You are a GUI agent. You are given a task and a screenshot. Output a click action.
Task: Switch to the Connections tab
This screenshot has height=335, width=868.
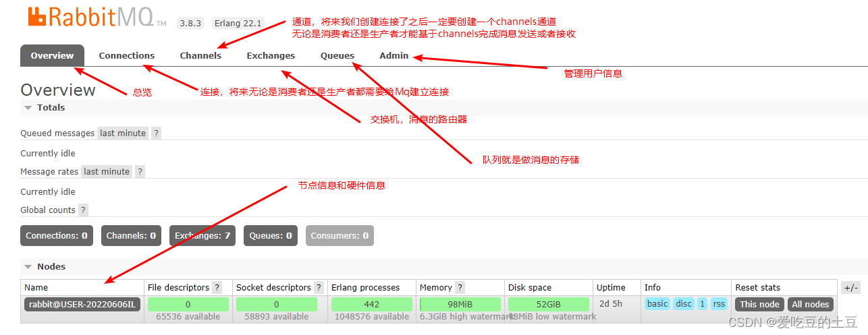(127, 55)
